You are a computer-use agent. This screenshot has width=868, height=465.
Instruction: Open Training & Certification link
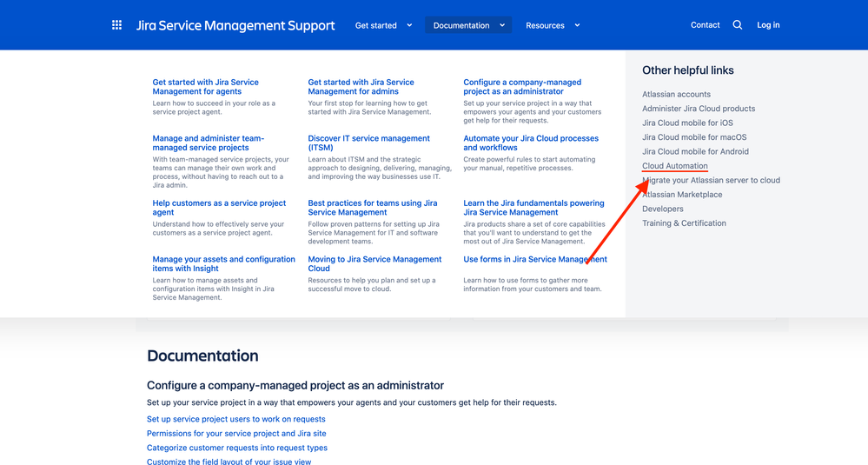point(684,223)
